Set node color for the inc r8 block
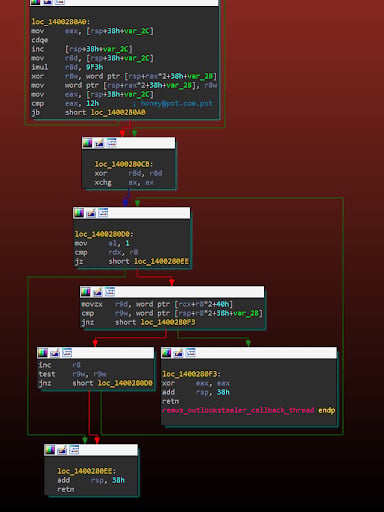384x512 pixels. coord(42,353)
